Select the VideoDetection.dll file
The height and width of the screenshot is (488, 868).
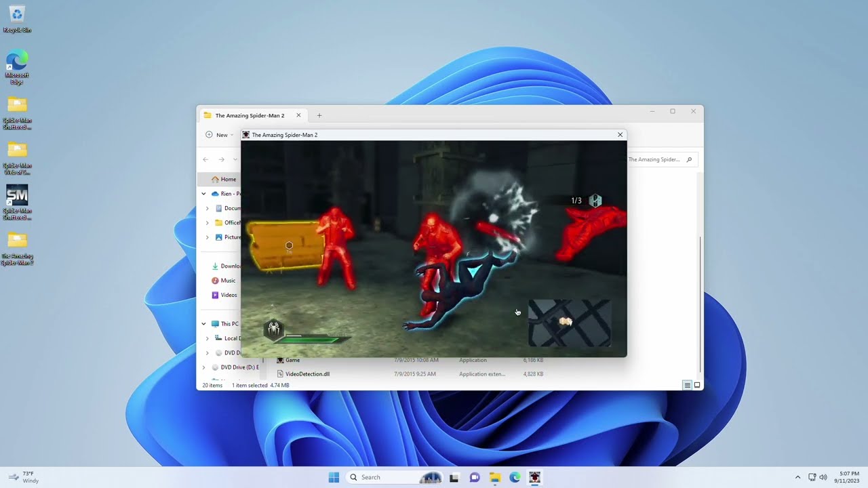tap(307, 374)
